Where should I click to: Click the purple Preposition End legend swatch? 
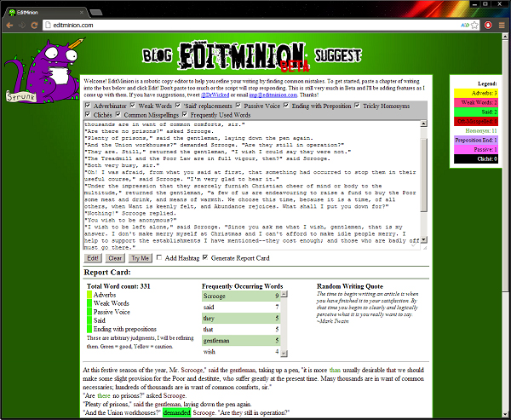pyautogui.click(x=476, y=141)
